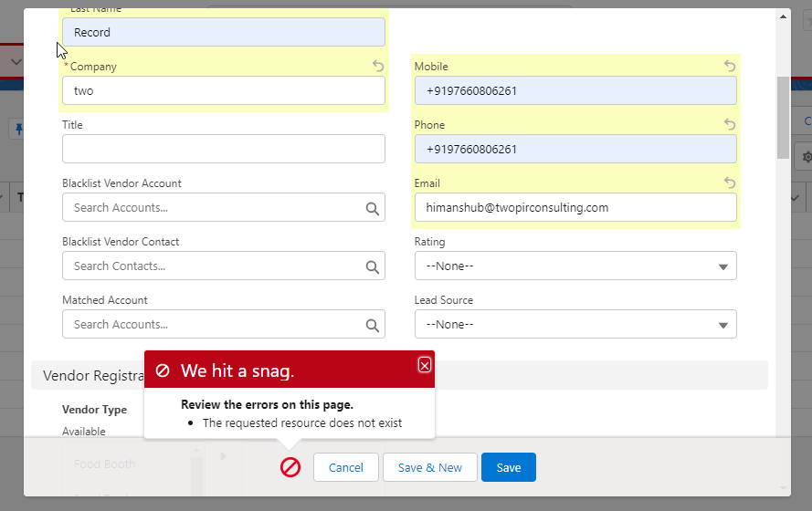Screen dimensions: 812x511
Task: Click the undo icon beside Company field
Action: pos(378,66)
